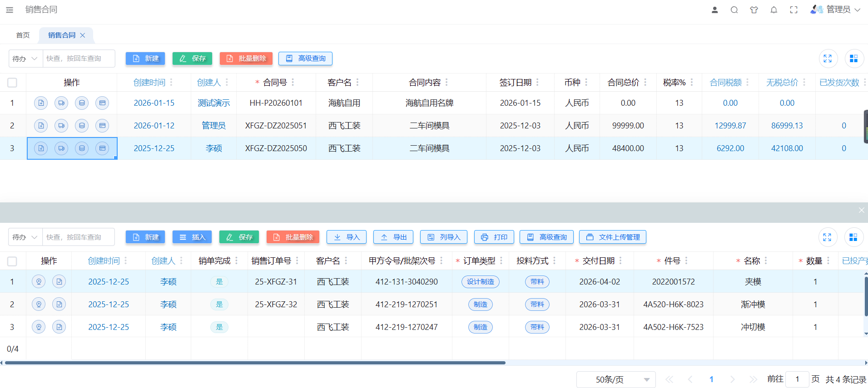The image size is (868, 388).
Task: Click the vertical scrollbar of order table
Action: coord(866,296)
